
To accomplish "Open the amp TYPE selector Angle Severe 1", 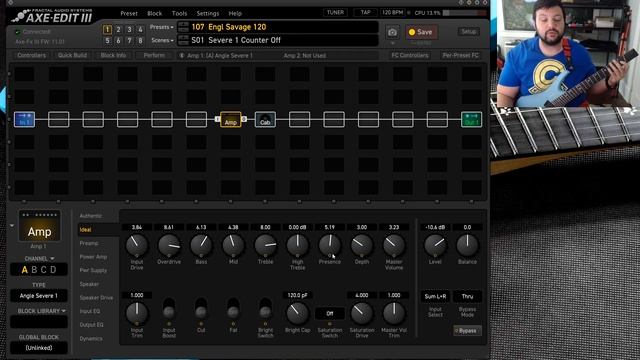I will click(x=39, y=296).
